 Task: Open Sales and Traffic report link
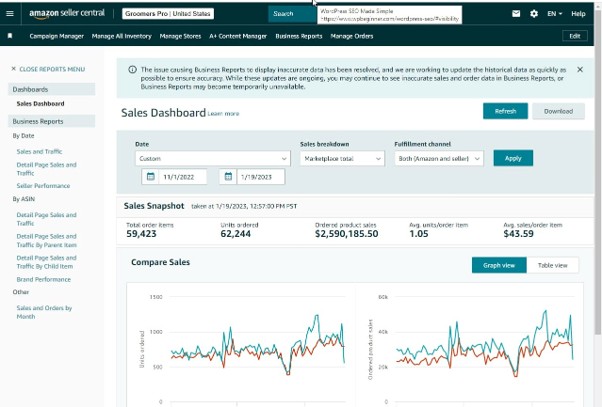click(x=39, y=151)
